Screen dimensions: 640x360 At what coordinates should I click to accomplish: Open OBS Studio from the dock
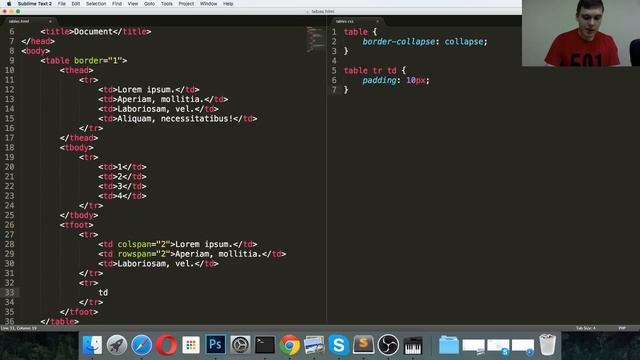pyautogui.click(x=388, y=345)
